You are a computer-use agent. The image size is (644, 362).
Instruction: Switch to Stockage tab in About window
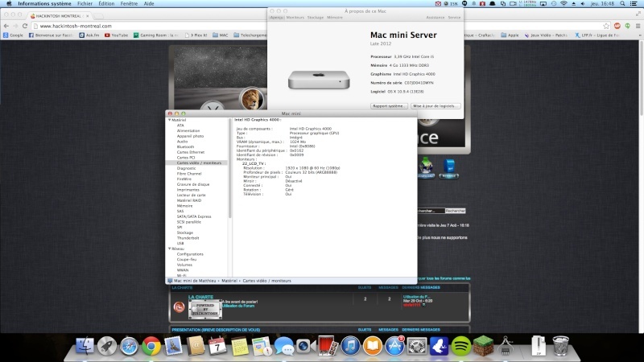click(x=316, y=18)
